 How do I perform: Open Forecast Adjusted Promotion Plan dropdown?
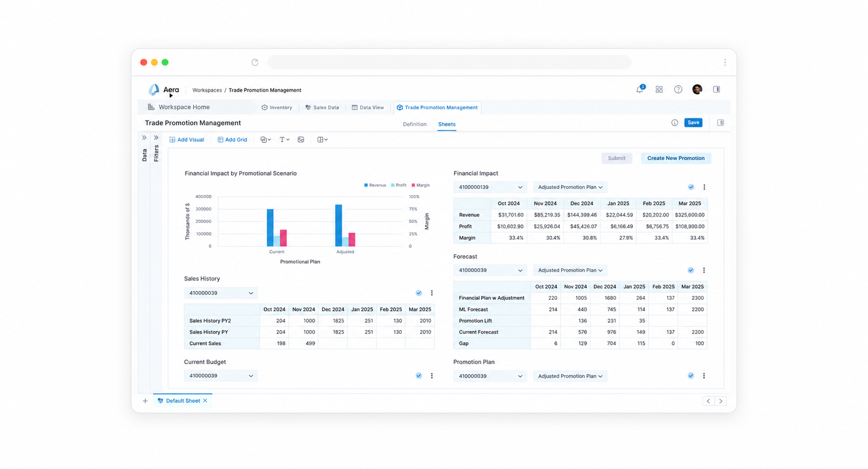click(570, 270)
